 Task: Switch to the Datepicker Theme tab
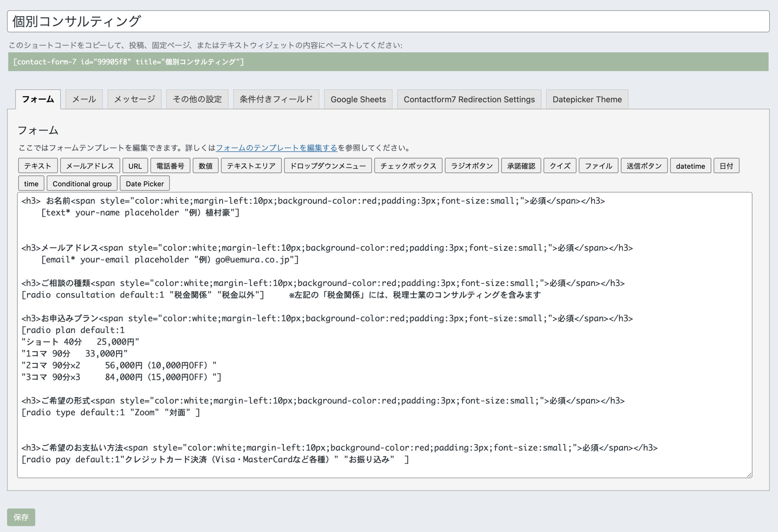click(587, 99)
